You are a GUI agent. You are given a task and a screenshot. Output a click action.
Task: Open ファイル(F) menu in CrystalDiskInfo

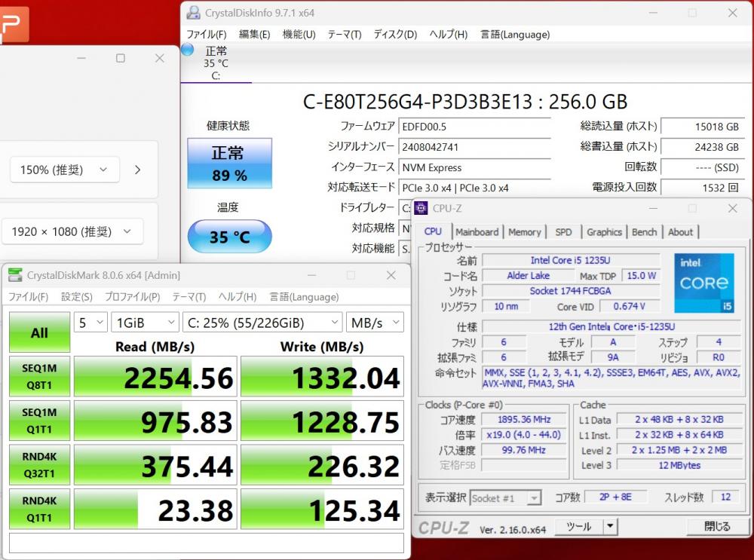pyautogui.click(x=207, y=35)
